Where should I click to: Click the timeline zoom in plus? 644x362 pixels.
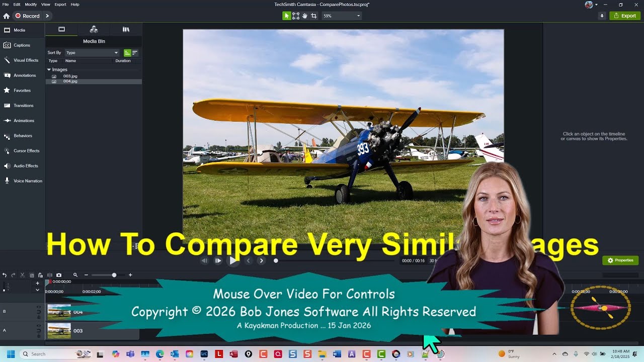click(x=130, y=275)
